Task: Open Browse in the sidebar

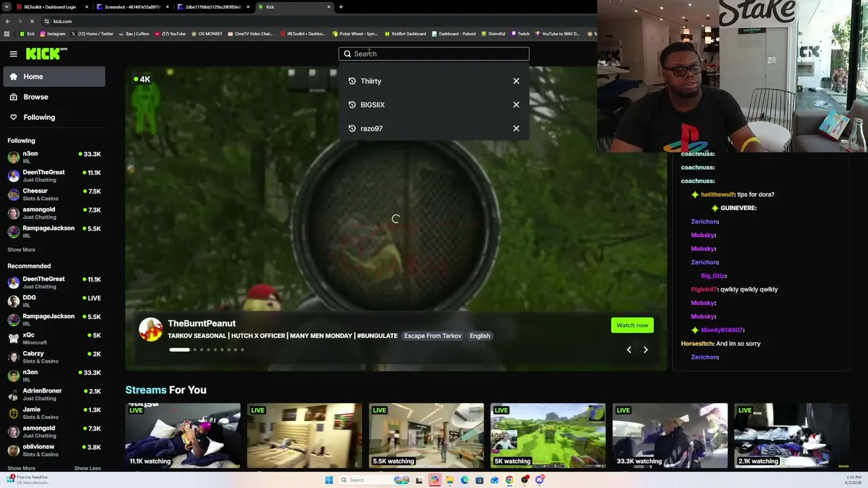Action: 54,97
